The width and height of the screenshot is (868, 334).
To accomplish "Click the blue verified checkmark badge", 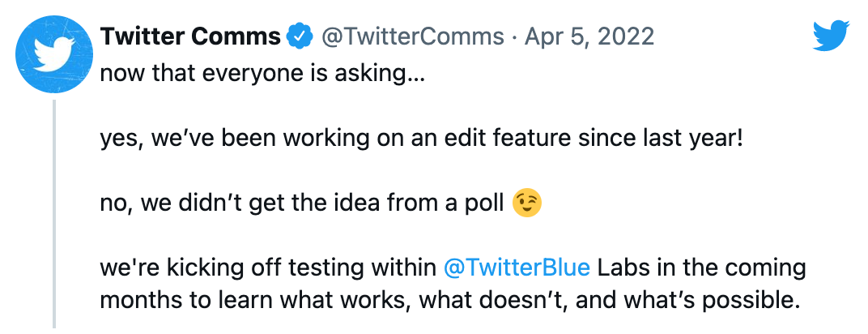I will tap(299, 37).
